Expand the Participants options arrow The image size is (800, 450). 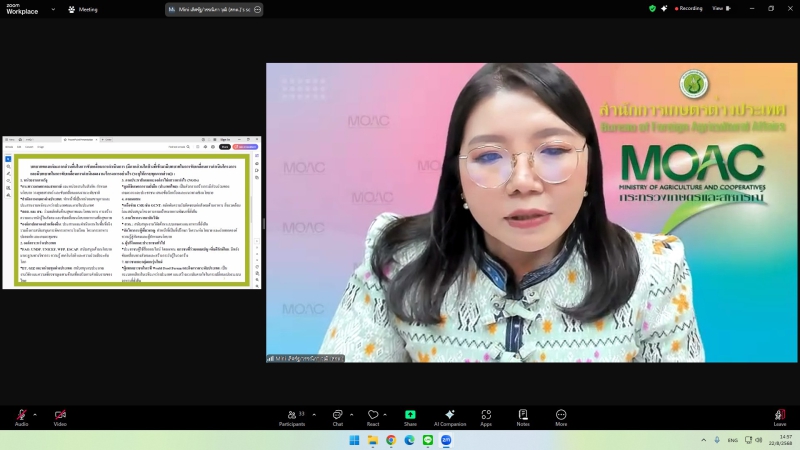314,414
